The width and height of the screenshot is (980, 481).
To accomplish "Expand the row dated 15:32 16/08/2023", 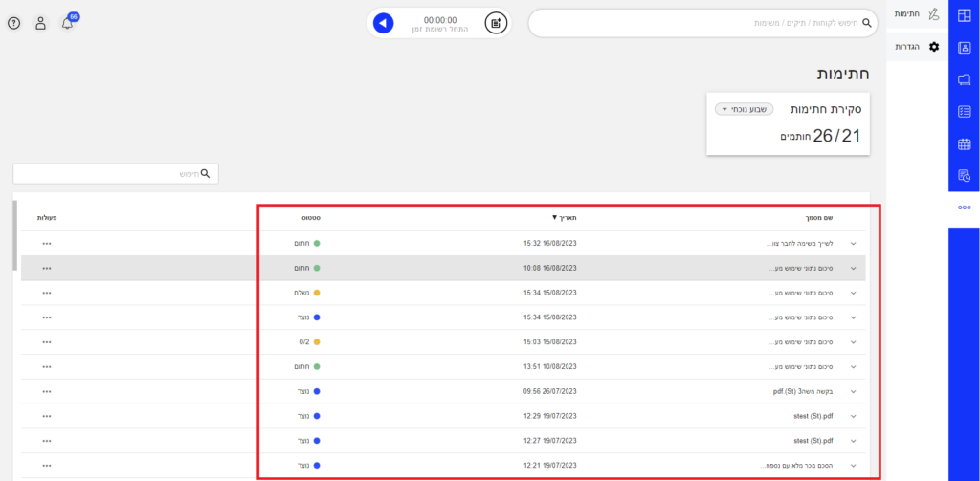I will [853, 244].
